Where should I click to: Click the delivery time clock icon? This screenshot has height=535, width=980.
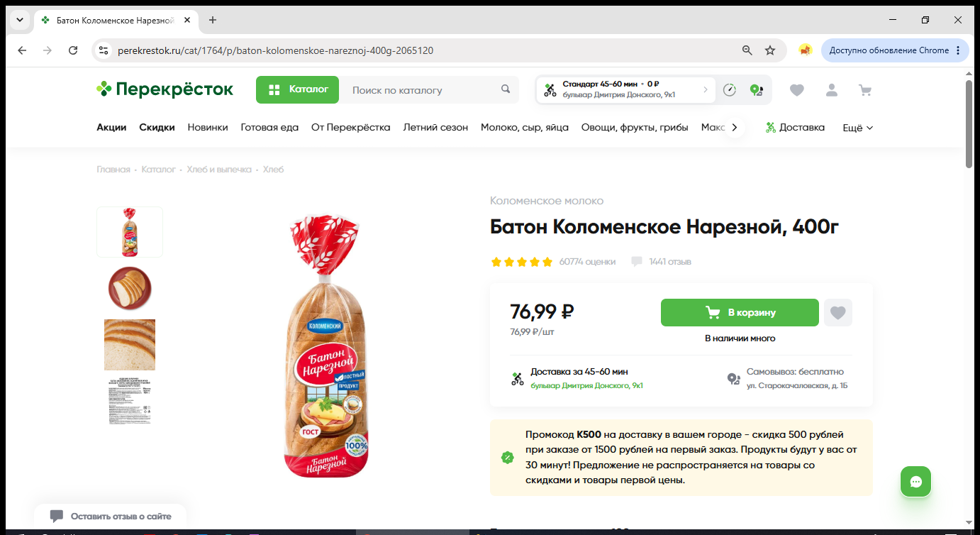click(729, 90)
